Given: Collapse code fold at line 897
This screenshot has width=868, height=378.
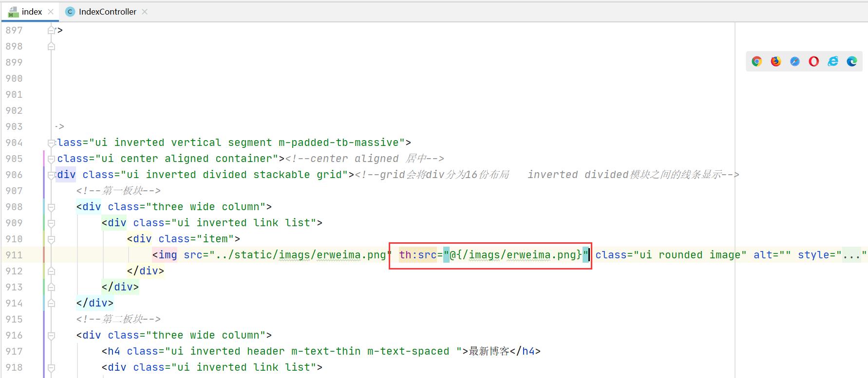Looking at the screenshot, I should pyautogui.click(x=51, y=30).
